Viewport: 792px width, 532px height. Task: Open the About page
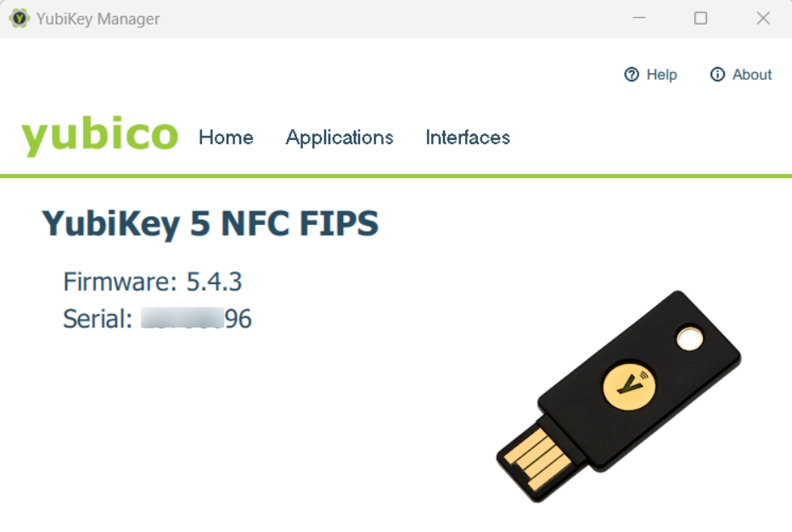click(x=741, y=75)
